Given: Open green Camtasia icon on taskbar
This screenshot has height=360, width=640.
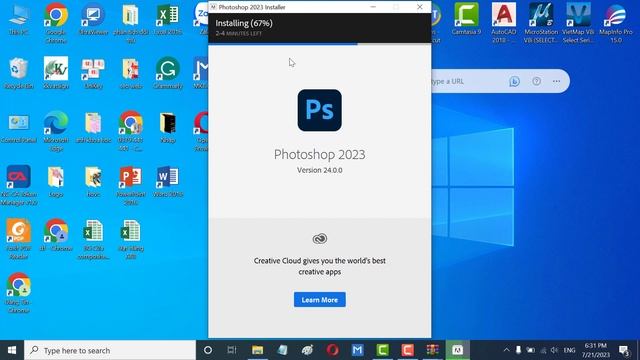Looking at the screenshot, I should click(382, 350).
